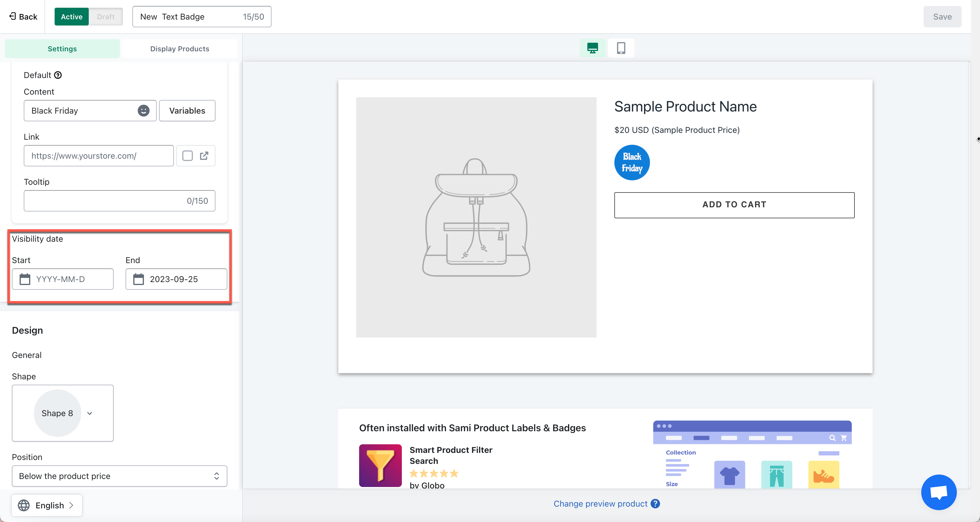Click the backpack product image
980x522 pixels.
pyautogui.click(x=476, y=217)
